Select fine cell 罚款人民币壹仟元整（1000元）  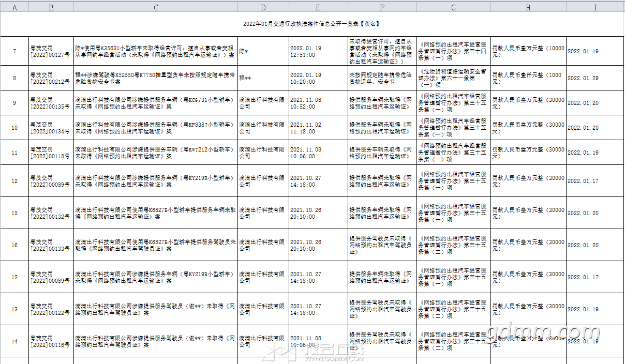528,78
